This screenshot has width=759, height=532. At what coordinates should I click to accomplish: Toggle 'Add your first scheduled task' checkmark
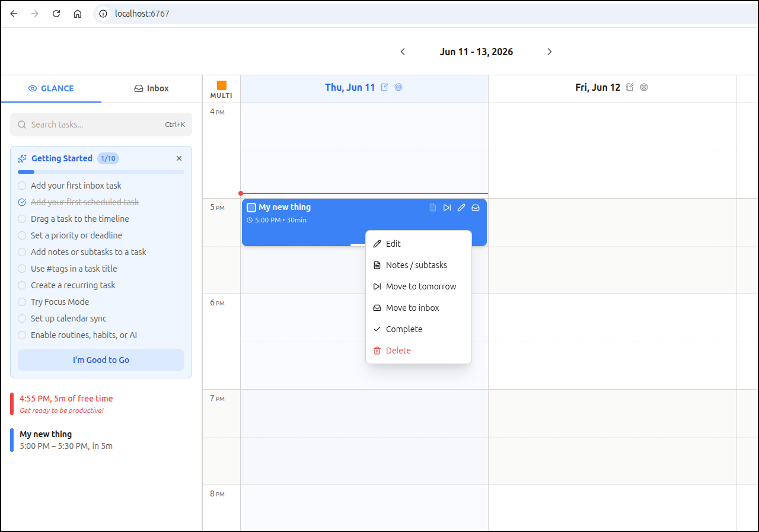coord(22,202)
